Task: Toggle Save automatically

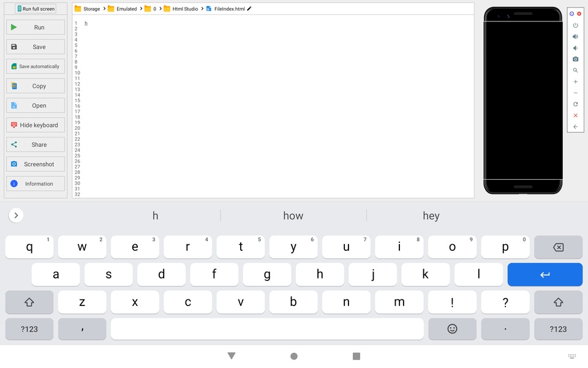Action: click(x=36, y=66)
